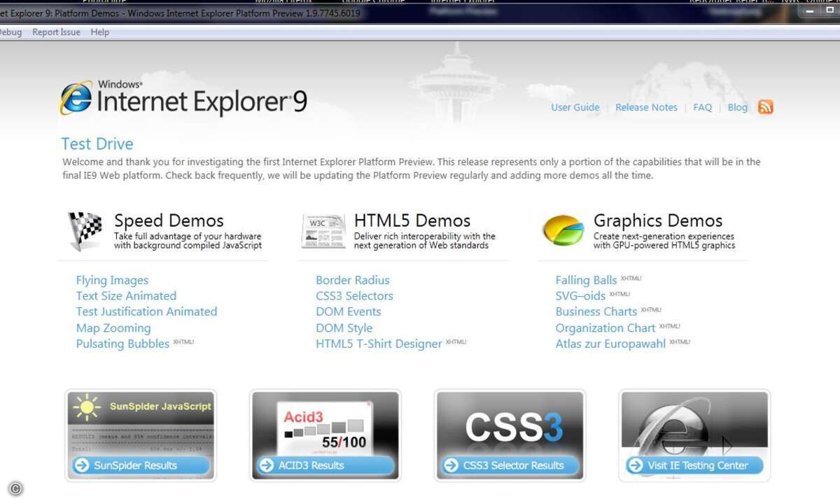Launch the Flying Images demo

click(112, 280)
